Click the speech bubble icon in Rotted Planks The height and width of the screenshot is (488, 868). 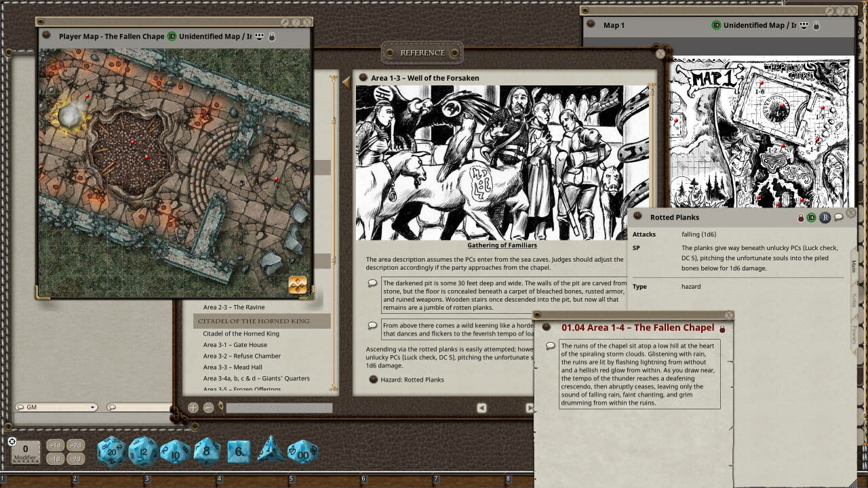[838, 218]
